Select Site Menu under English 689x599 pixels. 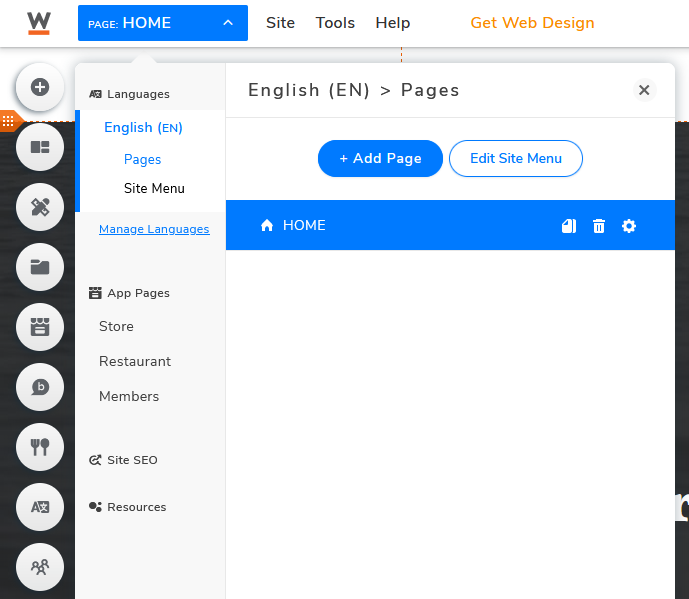154,189
